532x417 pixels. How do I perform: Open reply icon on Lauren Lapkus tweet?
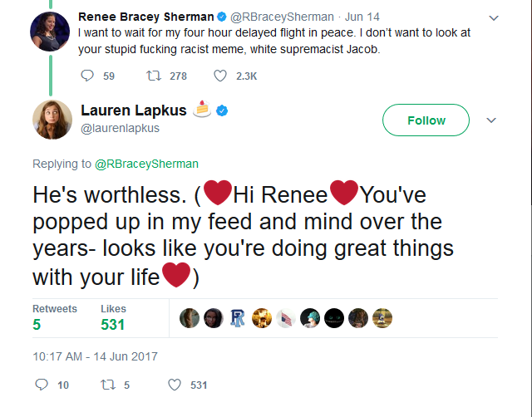(x=42, y=385)
